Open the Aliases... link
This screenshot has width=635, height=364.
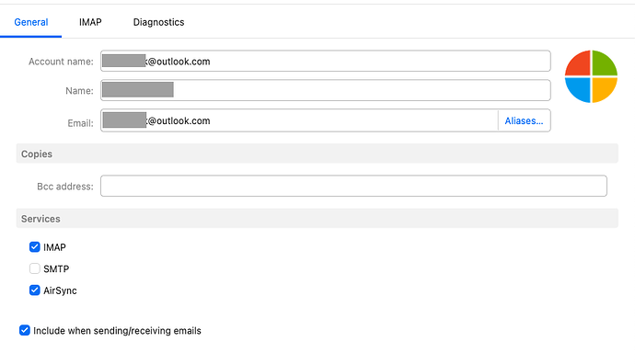point(524,120)
